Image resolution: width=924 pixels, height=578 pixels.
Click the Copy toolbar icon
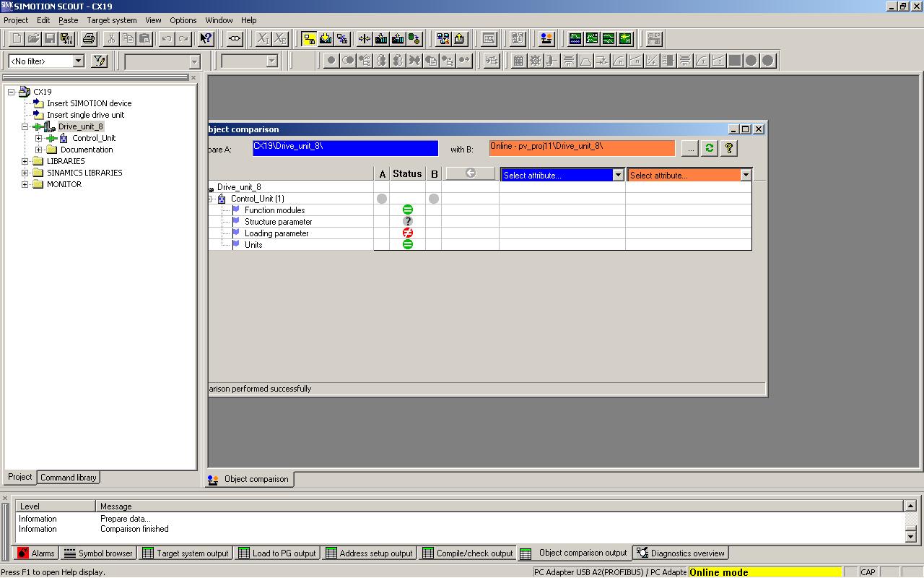(128, 39)
